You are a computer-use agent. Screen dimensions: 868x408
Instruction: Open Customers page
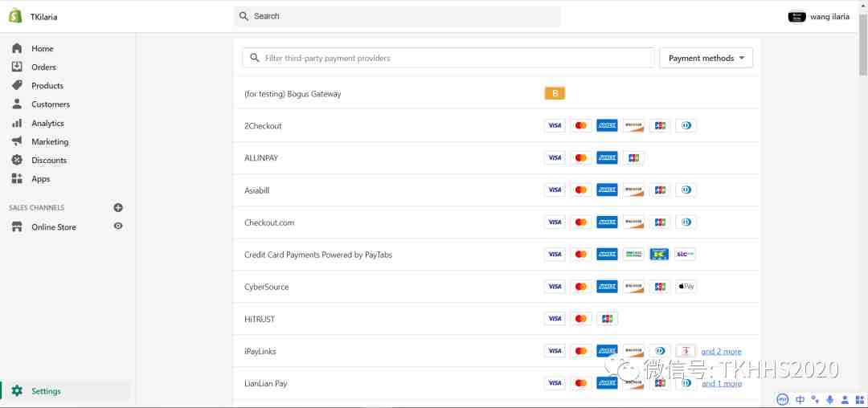coord(51,104)
